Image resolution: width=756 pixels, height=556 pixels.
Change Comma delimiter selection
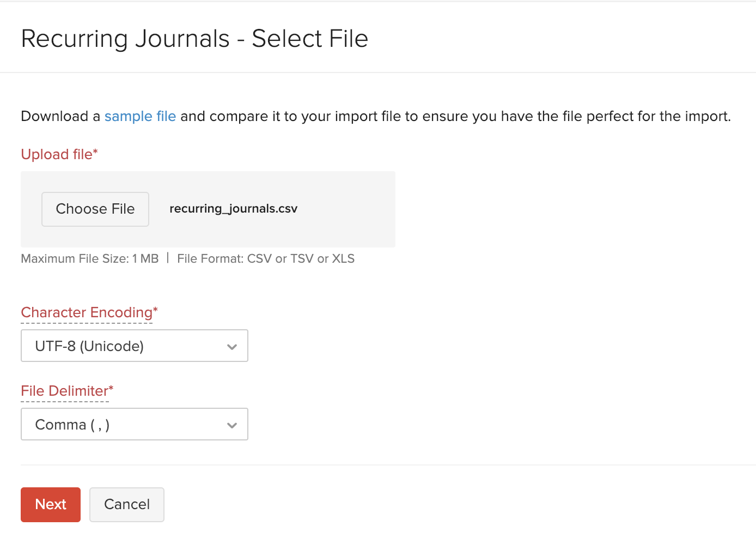[134, 424]
